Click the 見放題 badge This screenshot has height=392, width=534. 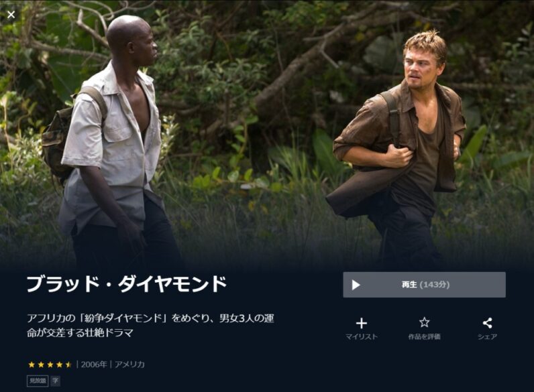click(38, 381)
